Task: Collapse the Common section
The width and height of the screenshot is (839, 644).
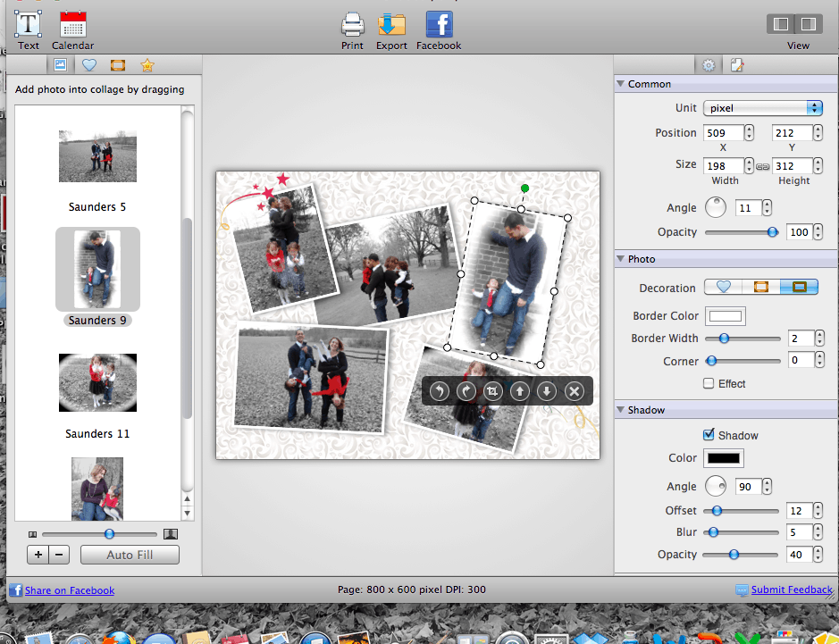Action: point(620,83)
